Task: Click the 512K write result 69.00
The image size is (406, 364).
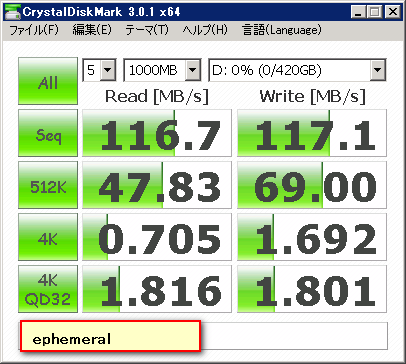Action: tap(312, 185)
